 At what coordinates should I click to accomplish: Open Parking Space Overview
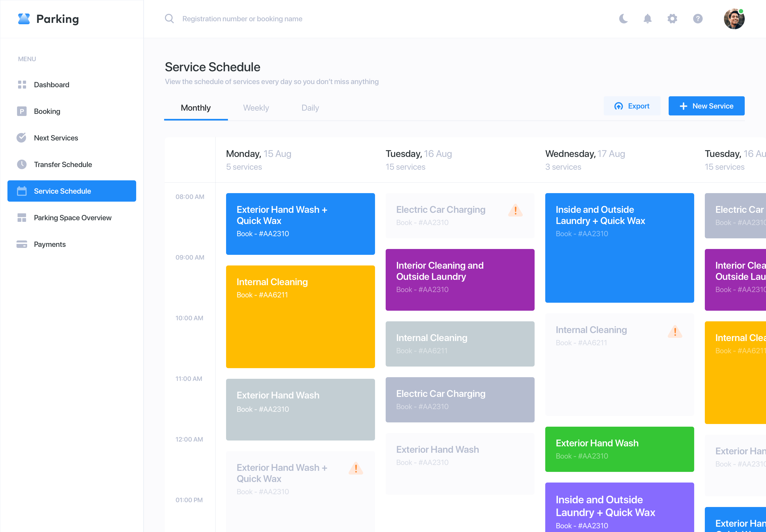pos(72,218)
